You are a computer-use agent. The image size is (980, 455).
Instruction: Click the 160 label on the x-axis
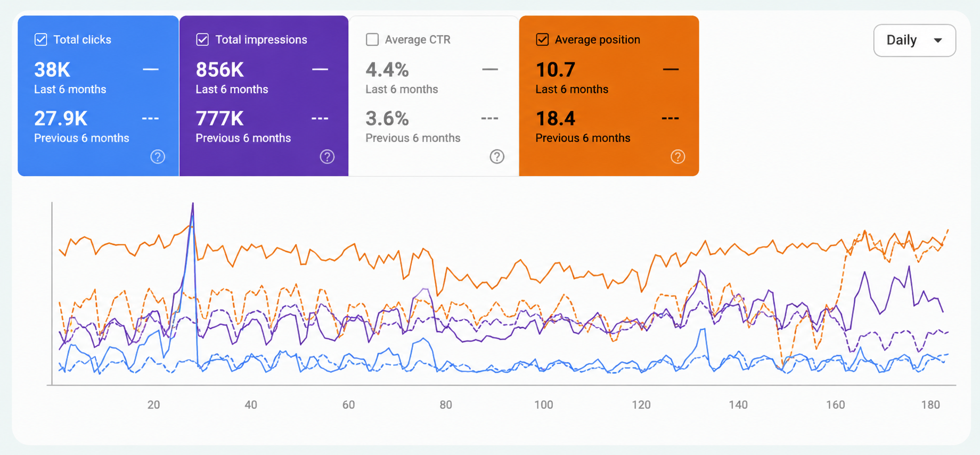836,405
